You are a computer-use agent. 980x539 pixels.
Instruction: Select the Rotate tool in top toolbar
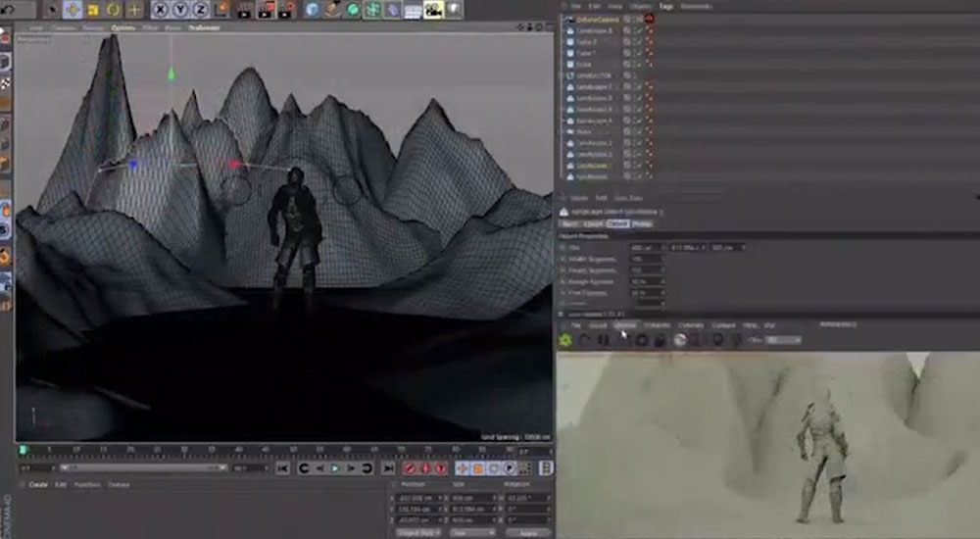(x=114, y=10)
